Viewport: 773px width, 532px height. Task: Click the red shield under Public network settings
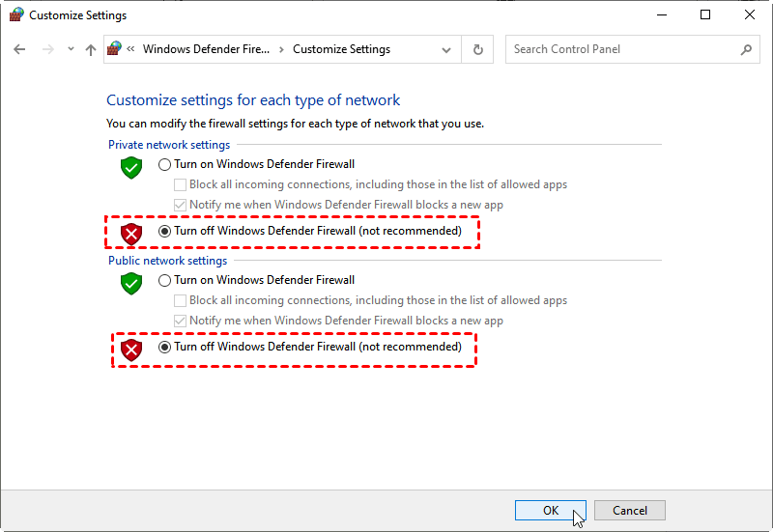pyautogui.click(x=130, y=350)
